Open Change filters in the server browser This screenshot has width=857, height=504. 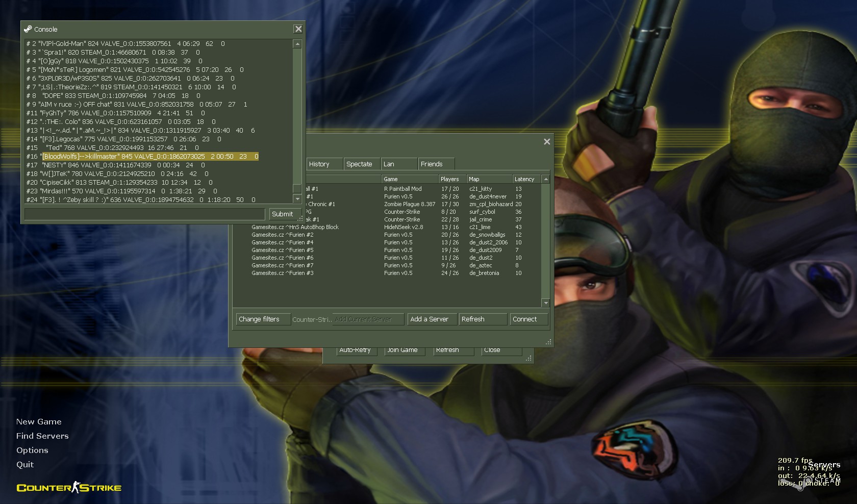click(259, 319)
